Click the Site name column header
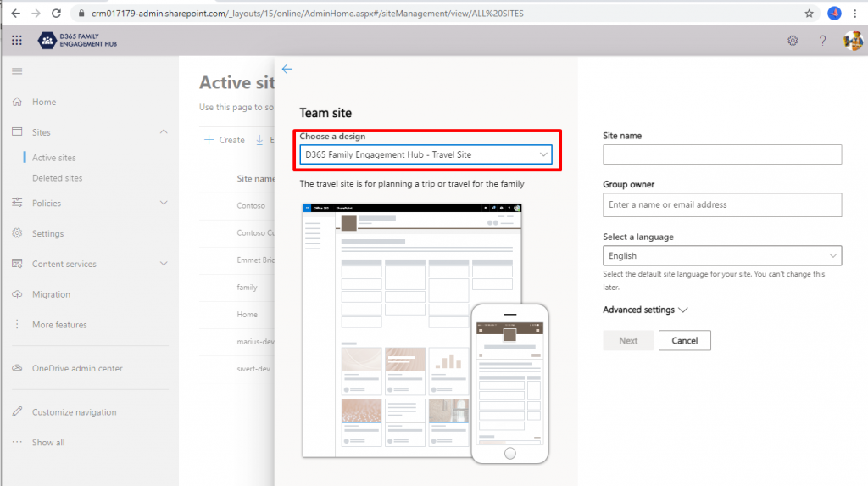This screenshot has height=486, width=868. click(x=255, y=178)
